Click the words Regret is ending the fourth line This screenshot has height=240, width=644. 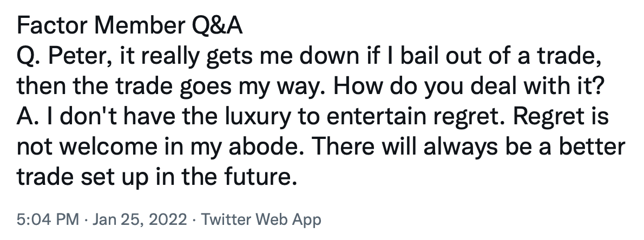(561, 117)
